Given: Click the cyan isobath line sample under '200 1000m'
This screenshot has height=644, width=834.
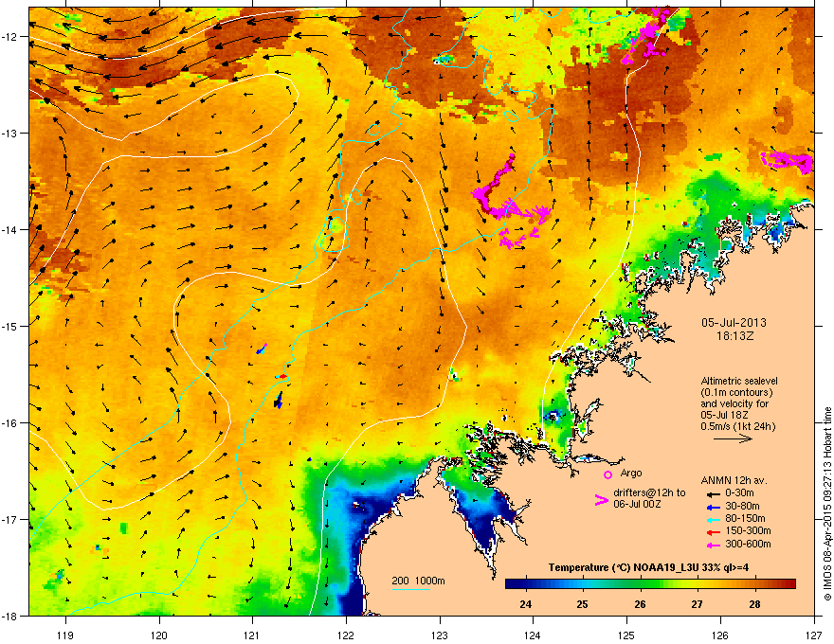Looking at the screenshot, I should [410, 589].
